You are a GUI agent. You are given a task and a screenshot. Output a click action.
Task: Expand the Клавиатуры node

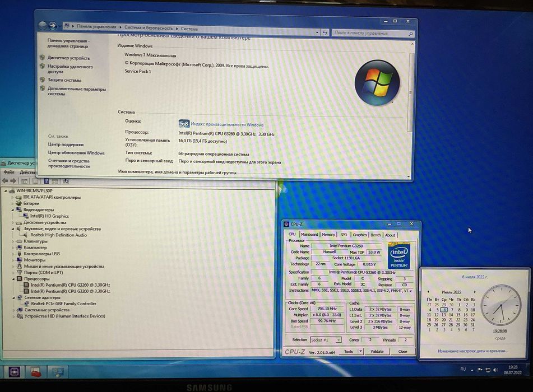13,241
